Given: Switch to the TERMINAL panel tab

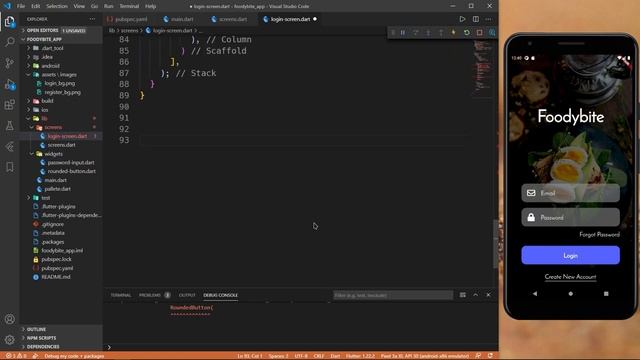Looking at the screenshot, I should click(x=121, y=295).
